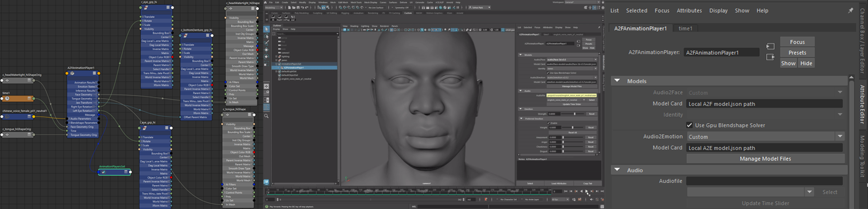868x209 pixels.
Task: Click Focus button in enlarged Attribute Editor
Action: (797, 42)
